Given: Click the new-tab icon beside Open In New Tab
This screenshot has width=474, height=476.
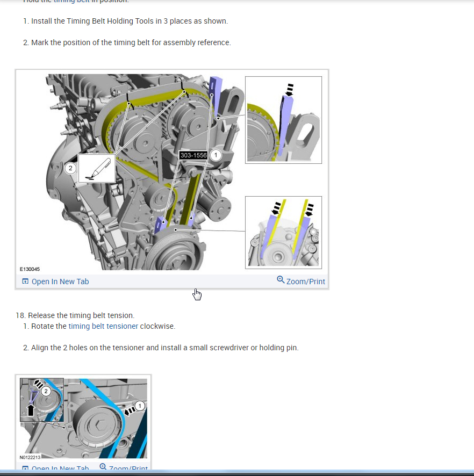Looking at the screenshot, I should (x=25, y=282).
